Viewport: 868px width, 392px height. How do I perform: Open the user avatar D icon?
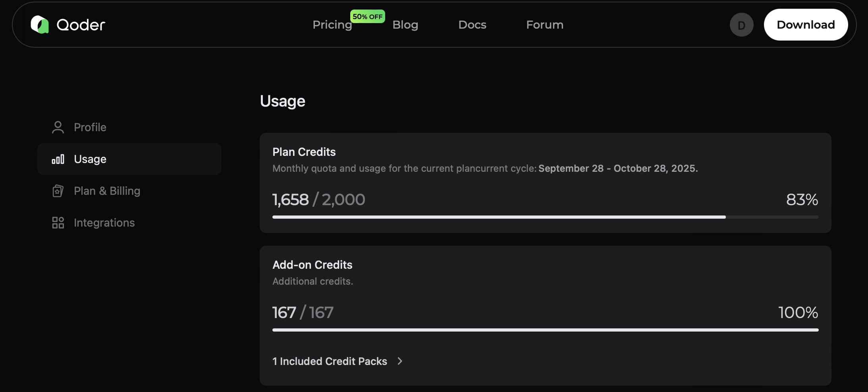(x=741, y=25)
